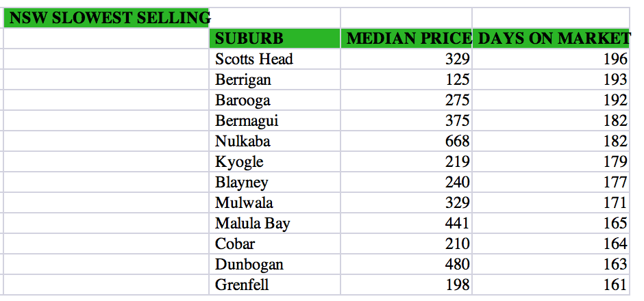Select the DAYS ON MARKET header cell
The image size is (644, 301).
(x=551, y=38)
